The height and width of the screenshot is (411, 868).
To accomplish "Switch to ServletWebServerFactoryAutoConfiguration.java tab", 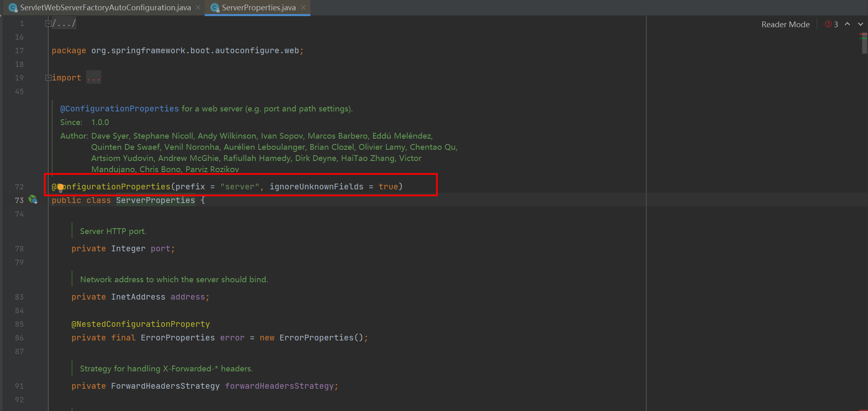I will tap(105, 7).
